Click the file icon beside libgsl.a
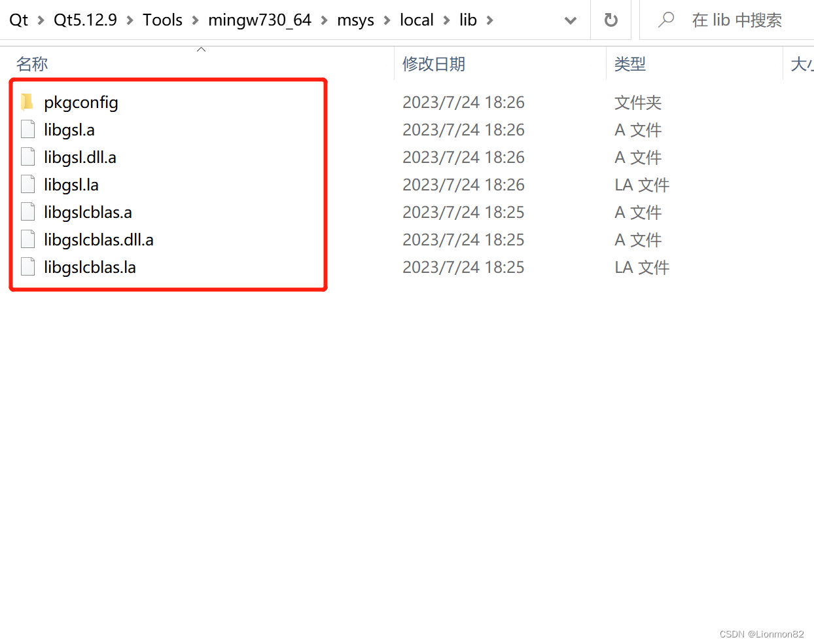814x644 pixels. [x=27, y=129]
